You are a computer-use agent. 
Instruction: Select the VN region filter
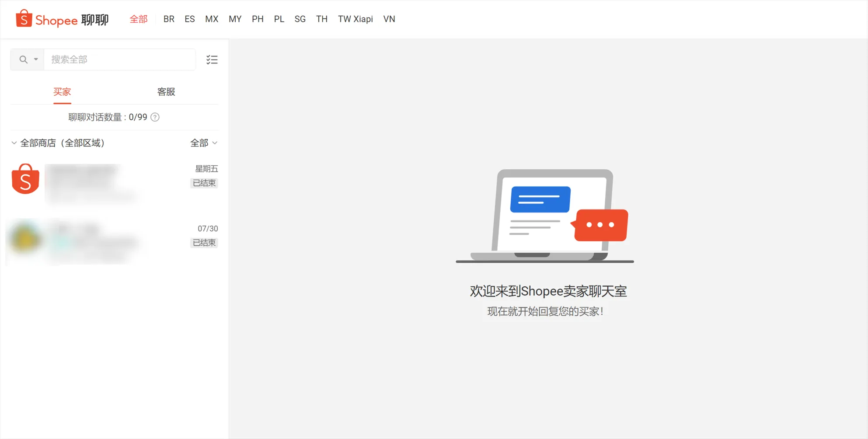(x=389, y=19)
